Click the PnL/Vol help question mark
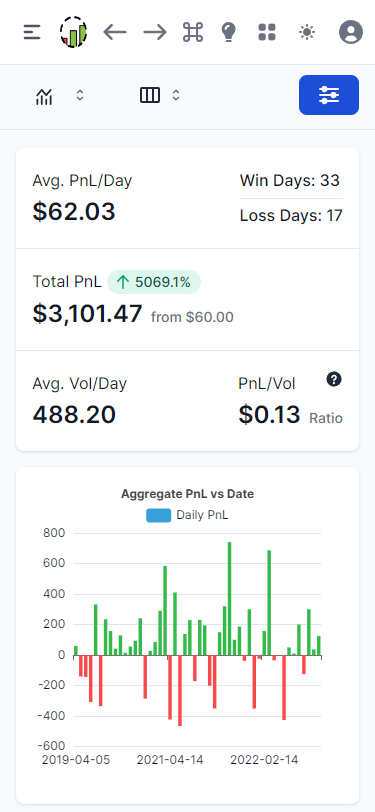The width and height of the screenshot is (375, 812). click(334, 380)
